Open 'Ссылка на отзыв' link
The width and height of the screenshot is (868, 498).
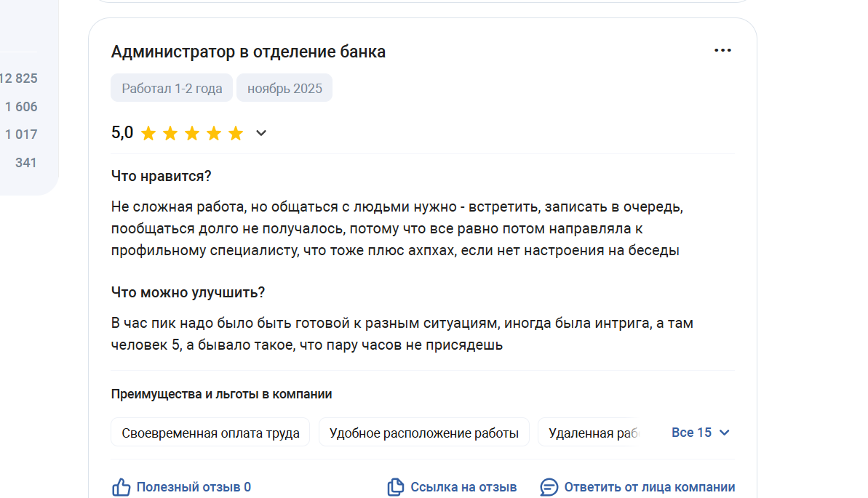click(463, 487)
